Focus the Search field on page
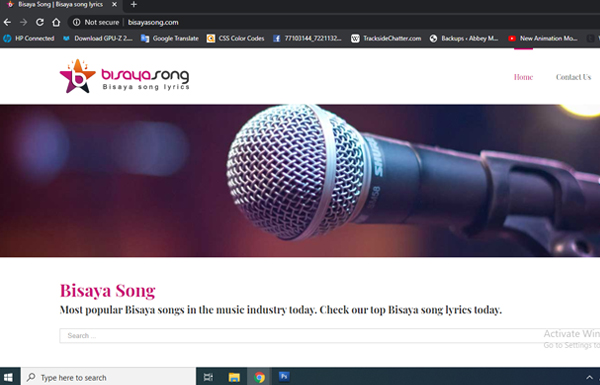Image resolution: width=600 pixels, height=385 pixels. pyautogui.click(x=329, y=336)
